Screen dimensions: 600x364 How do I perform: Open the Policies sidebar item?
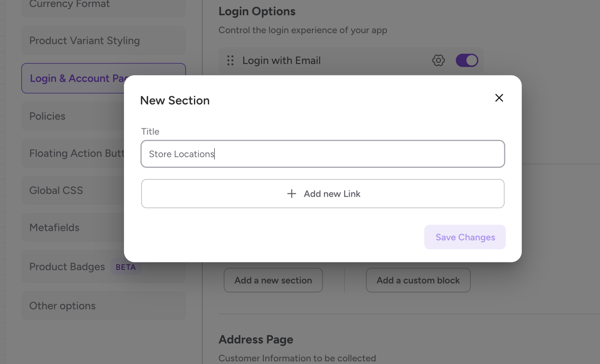[47, 116]
